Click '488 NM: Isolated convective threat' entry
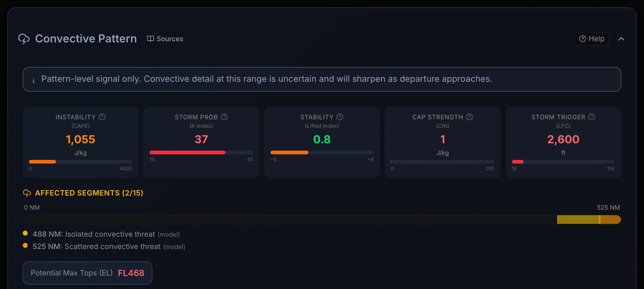This screenshot has width=644, height=289. tap(101, 234)
